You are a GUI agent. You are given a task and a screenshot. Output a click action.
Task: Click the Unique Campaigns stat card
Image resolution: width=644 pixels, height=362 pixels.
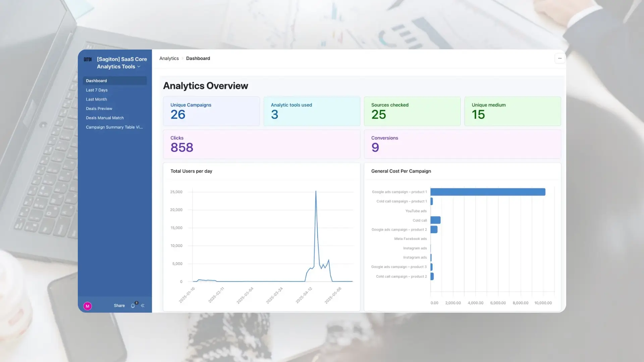coord(211,111)
